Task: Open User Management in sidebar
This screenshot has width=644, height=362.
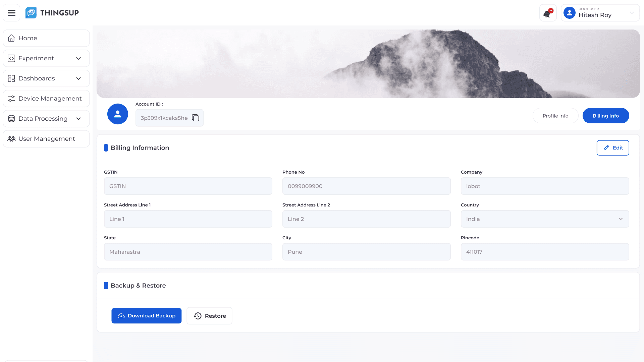Action: pos(46,139)
